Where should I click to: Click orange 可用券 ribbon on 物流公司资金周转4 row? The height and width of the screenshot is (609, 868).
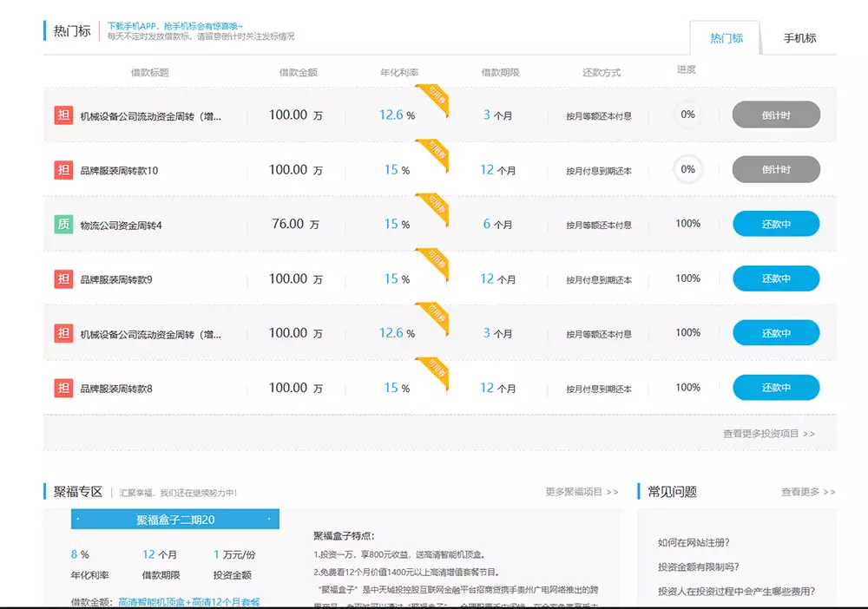coord(434,205)
